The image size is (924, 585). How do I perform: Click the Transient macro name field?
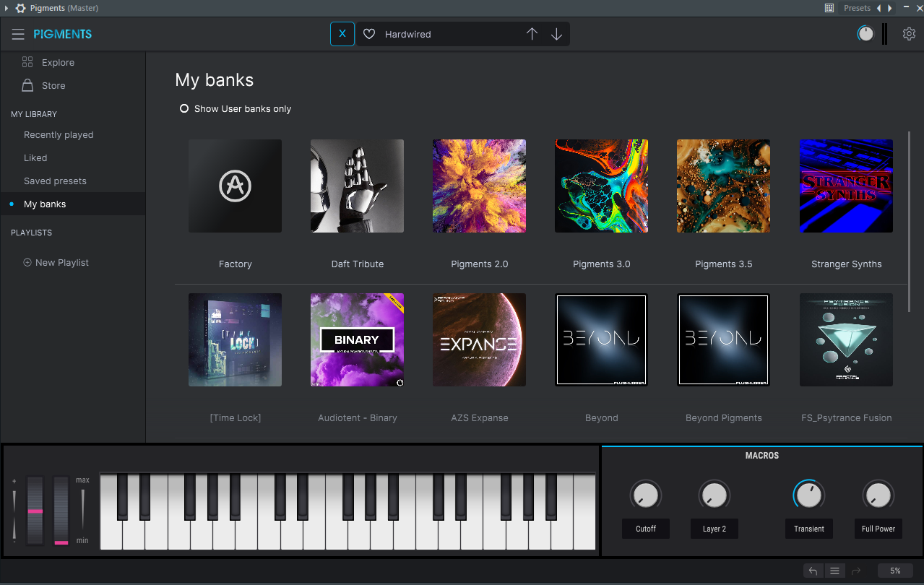coord(809,529)
